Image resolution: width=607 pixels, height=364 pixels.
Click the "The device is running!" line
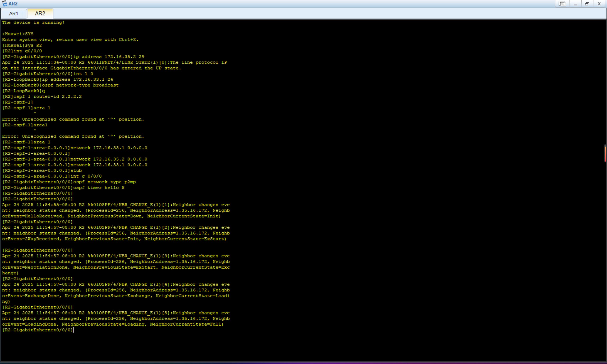tap(33, 23)
